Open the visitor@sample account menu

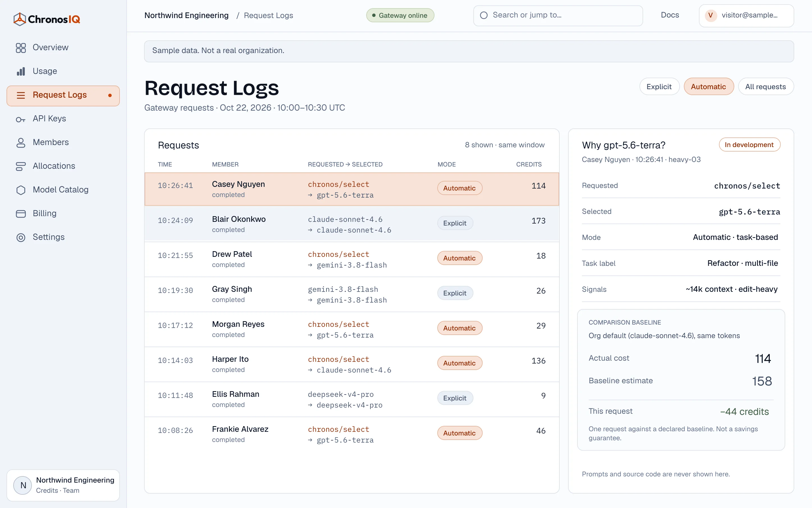[746, 16]
